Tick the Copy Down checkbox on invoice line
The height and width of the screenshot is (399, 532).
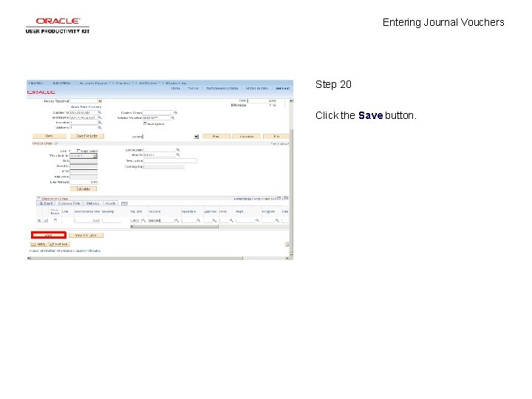coord(78,151)
